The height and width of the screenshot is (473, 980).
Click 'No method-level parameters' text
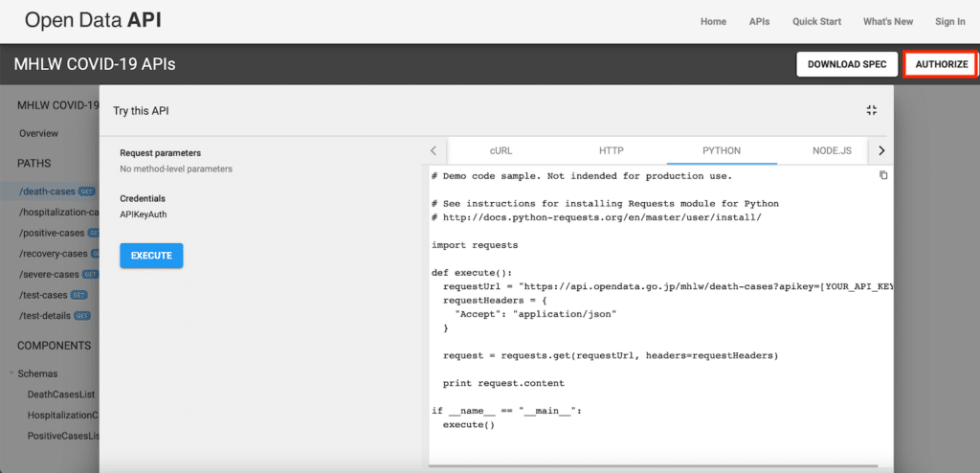[176, 169]
